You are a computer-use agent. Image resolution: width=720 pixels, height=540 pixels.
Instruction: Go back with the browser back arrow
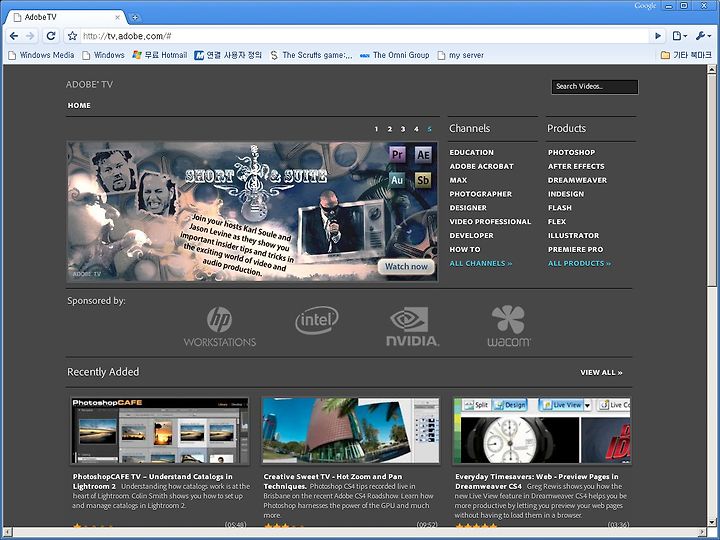coord(14,36)
